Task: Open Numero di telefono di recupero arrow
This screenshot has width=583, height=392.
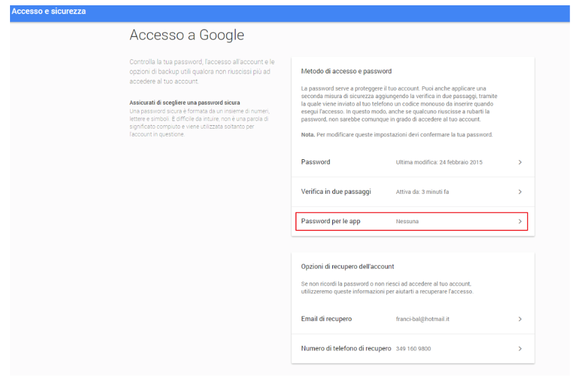Action: point(520,349)
